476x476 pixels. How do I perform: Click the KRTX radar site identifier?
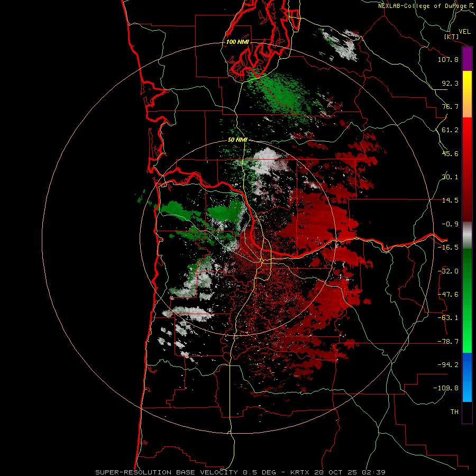[300, 472]
